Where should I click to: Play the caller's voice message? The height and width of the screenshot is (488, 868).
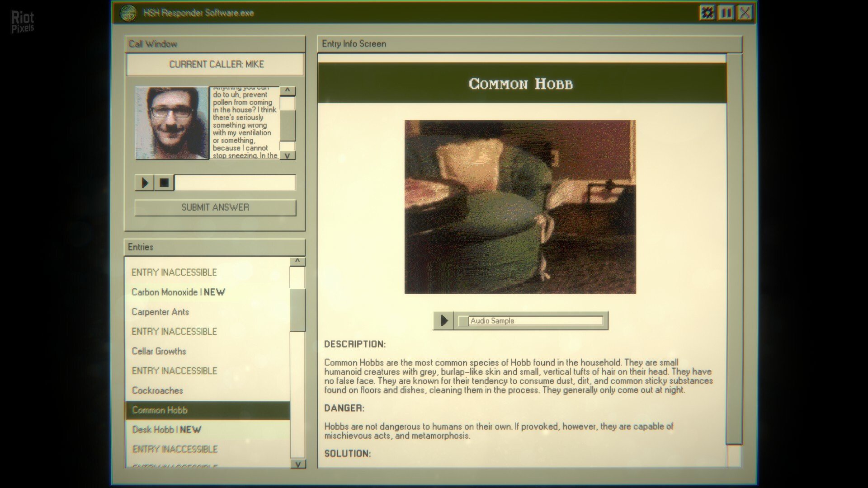coord(145,183)
